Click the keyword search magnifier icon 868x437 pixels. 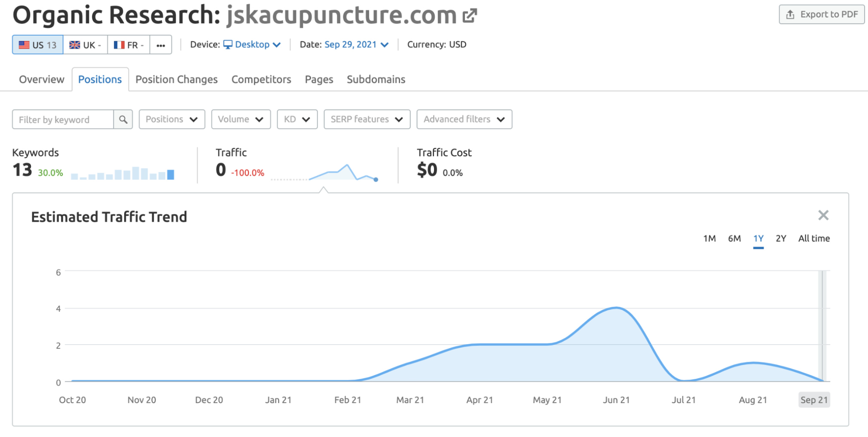pos(123,119)
